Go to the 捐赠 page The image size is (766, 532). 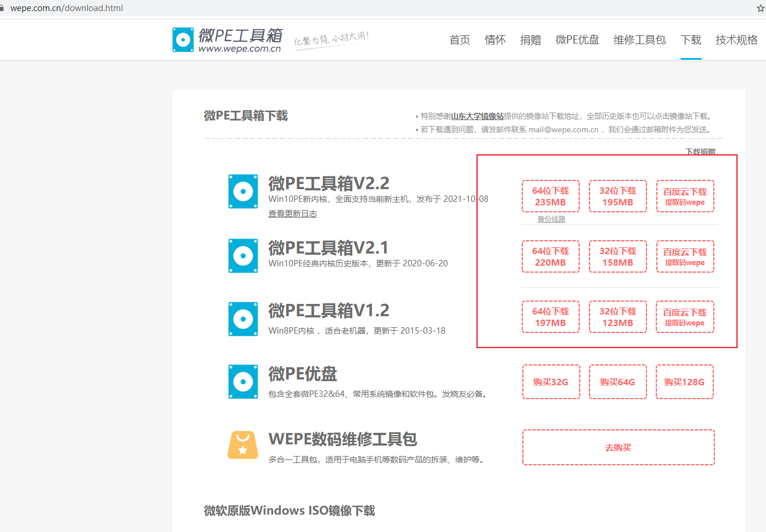[530, 39]
